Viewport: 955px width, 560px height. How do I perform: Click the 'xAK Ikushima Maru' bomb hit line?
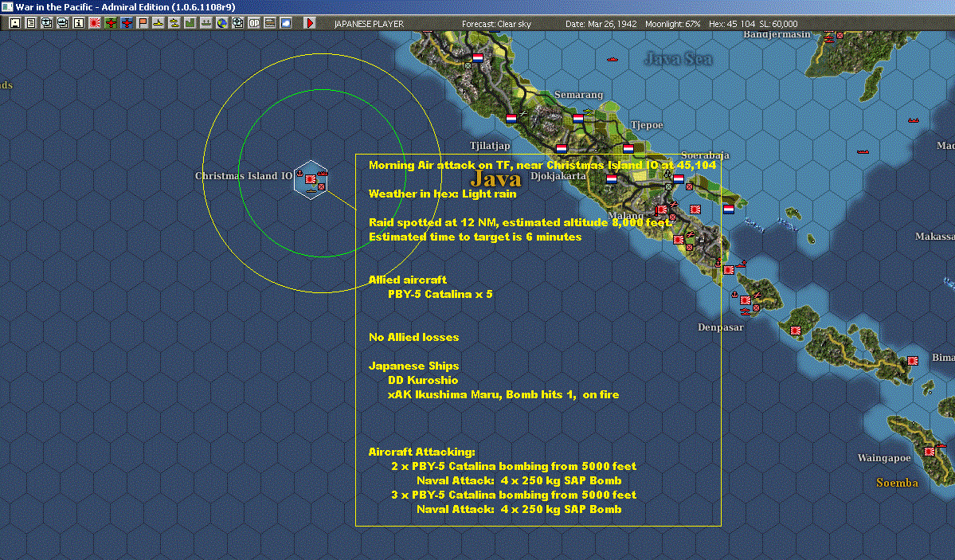[x=503, y=394]
